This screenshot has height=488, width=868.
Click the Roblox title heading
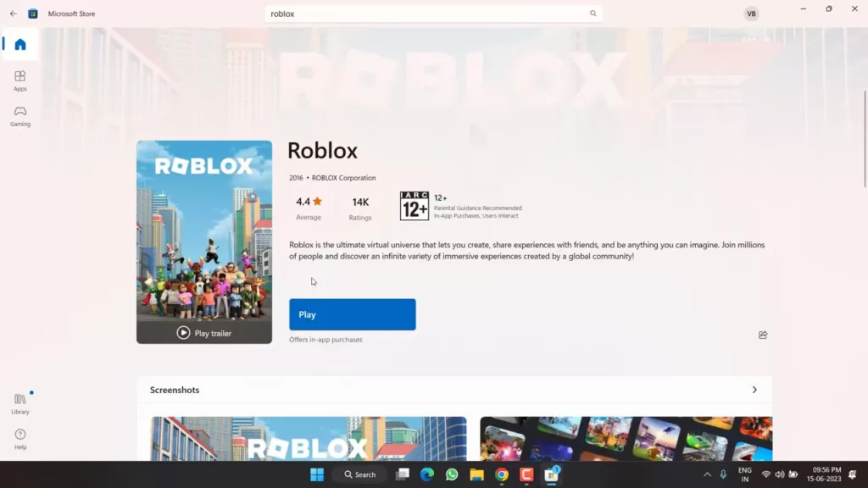pyautogui.click(x=322, y=151)
